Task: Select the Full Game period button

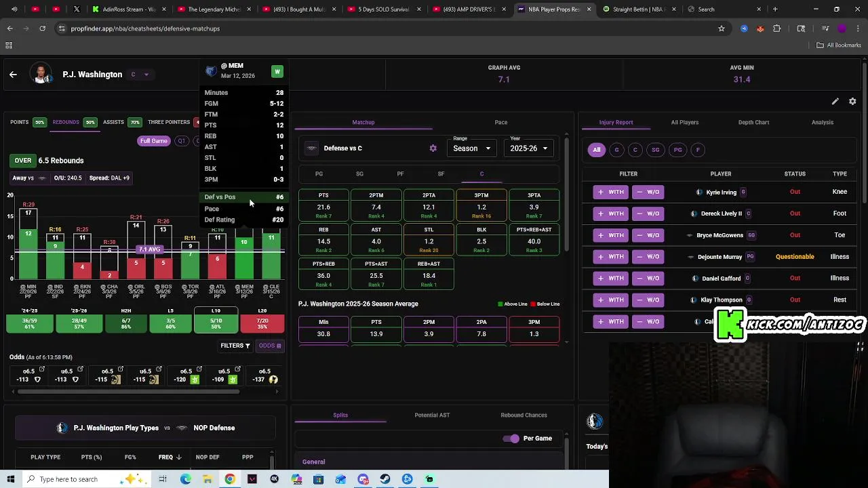Action: pos(154,141)
